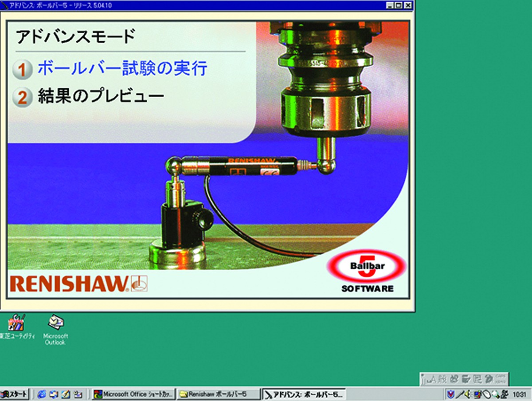Screen dimensions: 532x401
Task: Click the Show Desktop quick launch icon
Action: pos(66,394)
